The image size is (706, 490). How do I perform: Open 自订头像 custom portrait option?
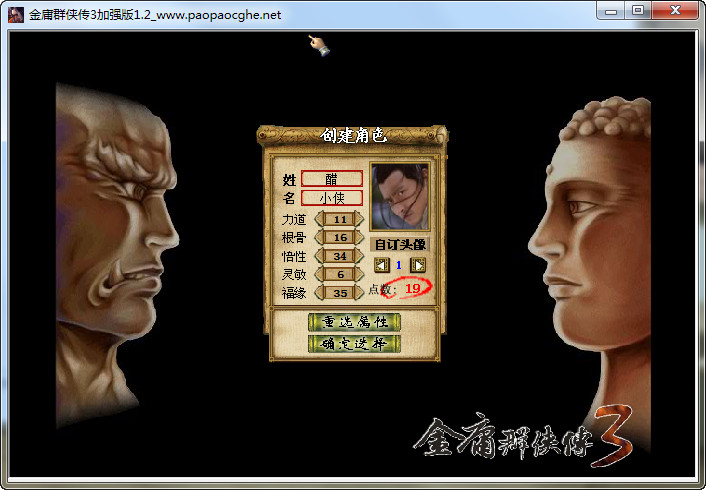pyautogui.click(x=400, y=245)
